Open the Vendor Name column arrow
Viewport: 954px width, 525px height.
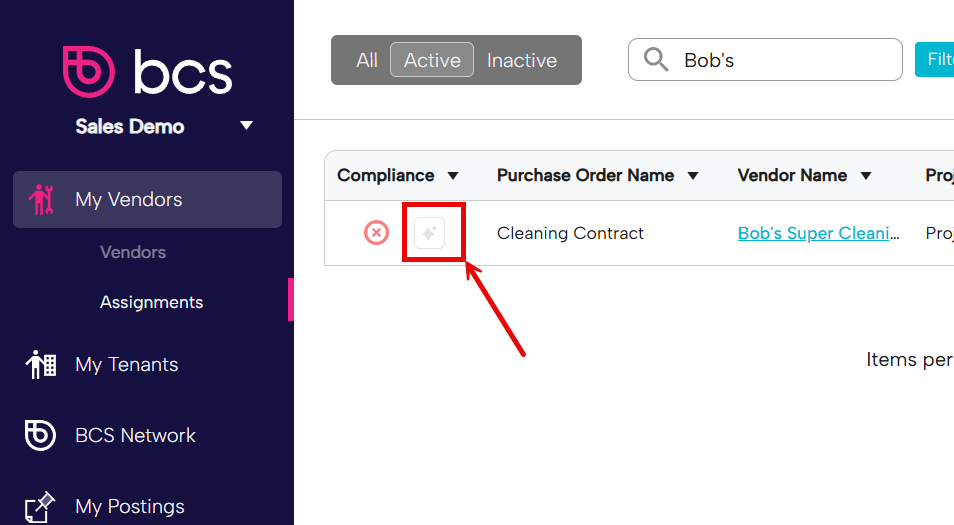[x=866, y=176]
